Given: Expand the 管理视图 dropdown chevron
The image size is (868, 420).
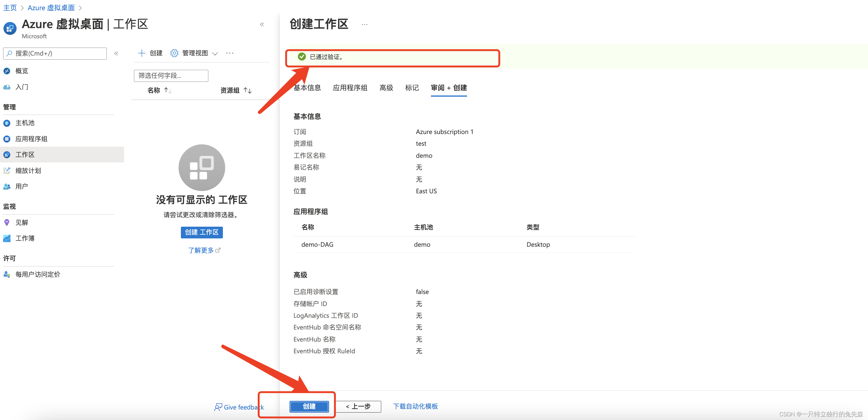Looking at the screenshot, I should click(x=215, y=54).
